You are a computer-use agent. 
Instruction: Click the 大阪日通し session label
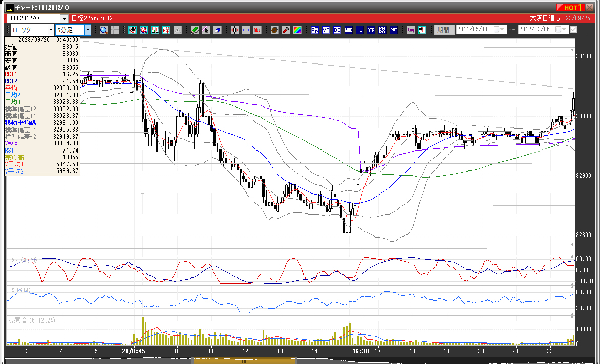[545, 18]
